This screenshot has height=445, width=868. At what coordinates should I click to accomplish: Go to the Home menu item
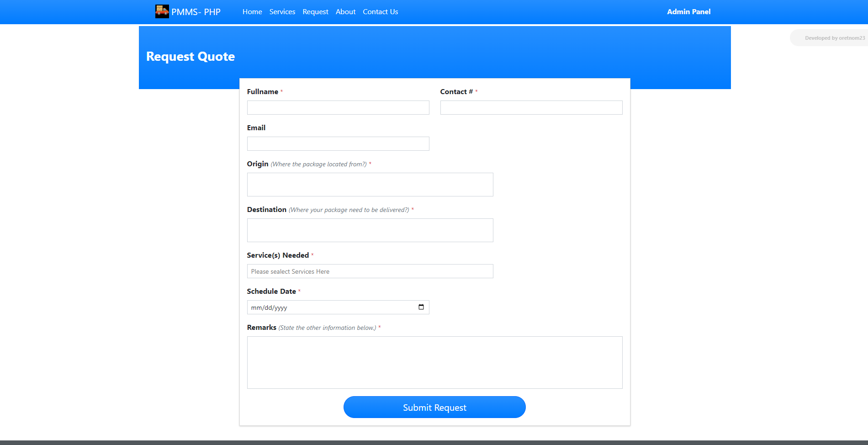coord(252,12)
